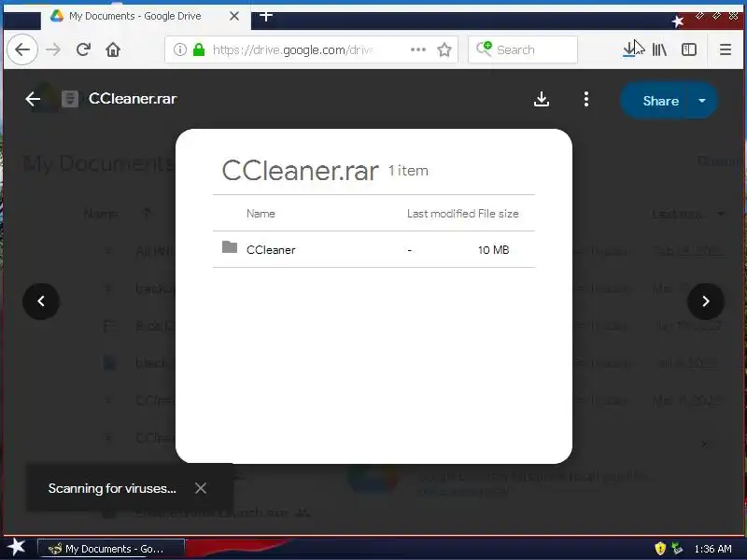Expand the Share dropdown arrow
Image resolution: width=747 pixels, height=560 pixels.
[702, 101]
